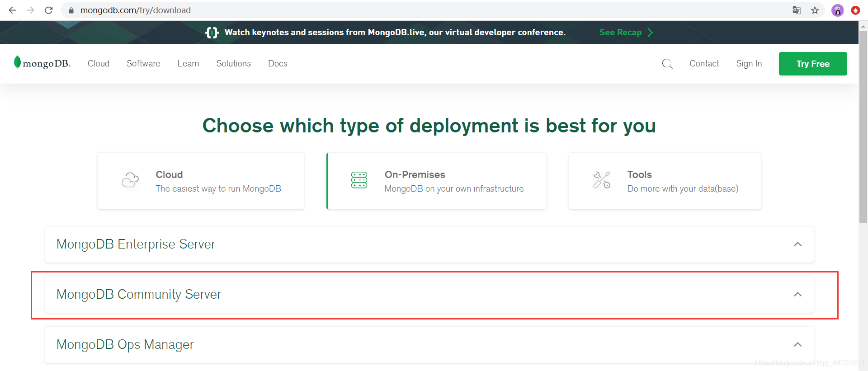Viewport: 868px width, 371px height.
Task: Open the translate page icon
Action: (x=797, y=10)
